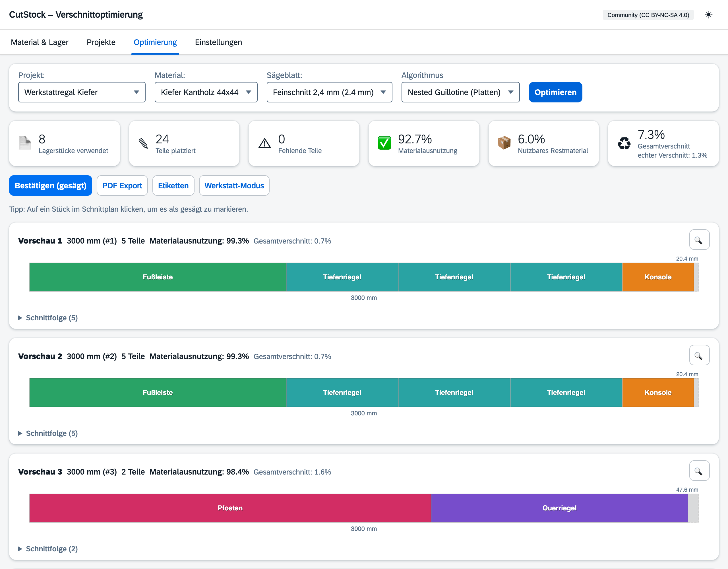Click the green checkmark Materialausnutzung icon
Viewport: 728px width, 569px height.
(x=384, y=143)
